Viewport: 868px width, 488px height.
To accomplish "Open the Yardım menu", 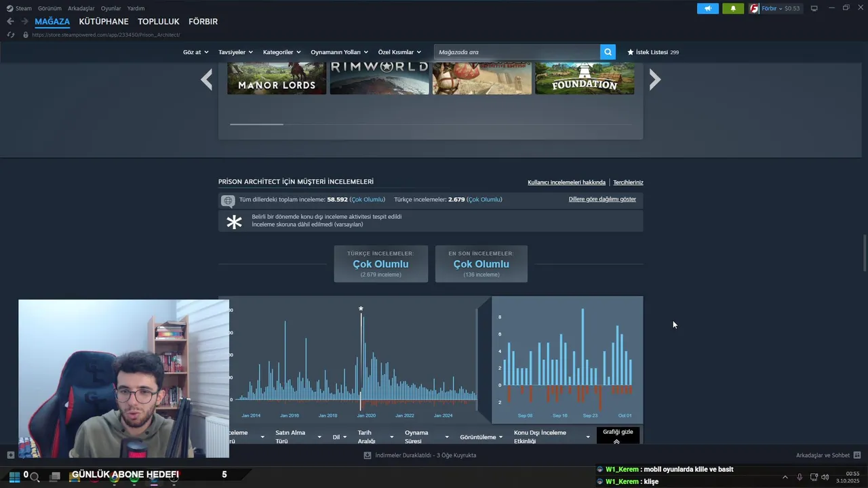I will (x=136, y=8).
